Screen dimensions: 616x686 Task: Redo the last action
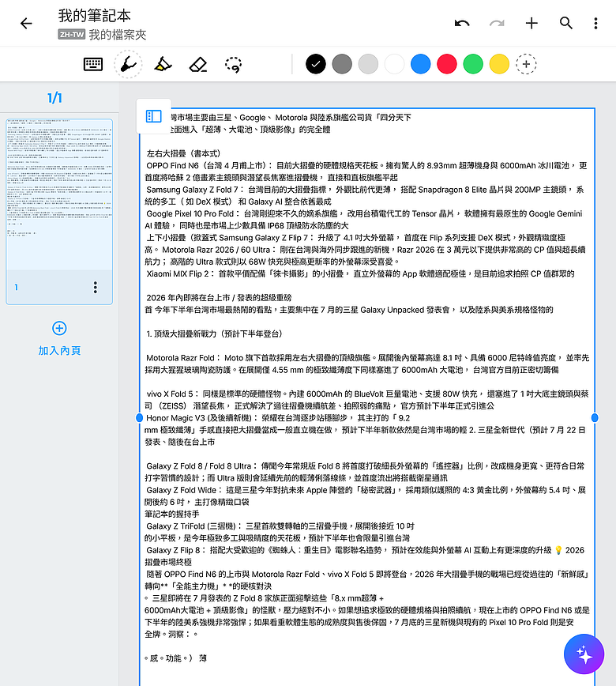click(497, 23)
